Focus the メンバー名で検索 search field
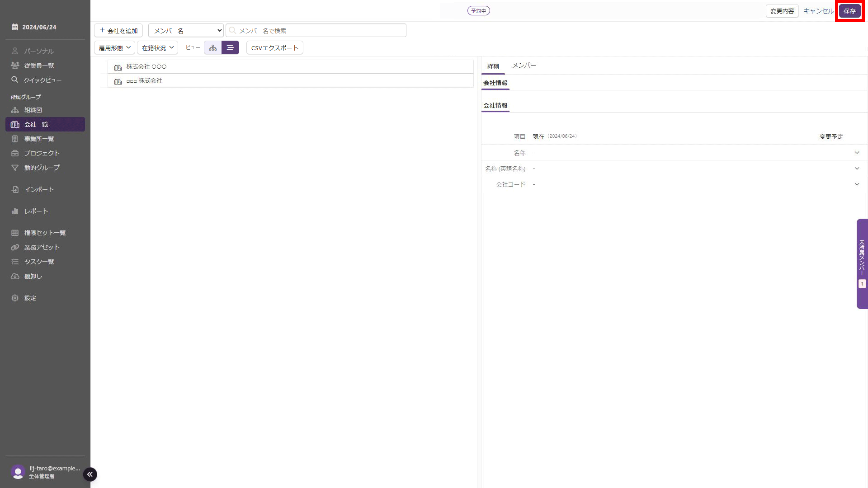This screenshot has width=868, height=488. pyautogui.click(x=316, y=30)
